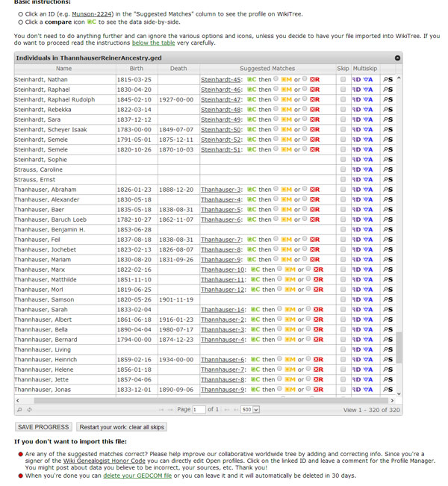Check skip box for Thanhauser, Benjamin H.
This screenshot has height=486, width=448.
(343, 229)
